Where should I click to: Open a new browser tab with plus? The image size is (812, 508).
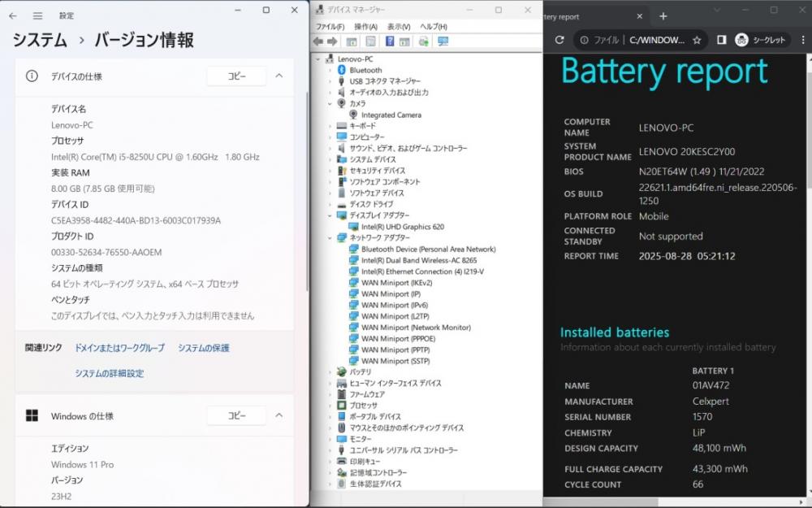click(x=663, y=16)
